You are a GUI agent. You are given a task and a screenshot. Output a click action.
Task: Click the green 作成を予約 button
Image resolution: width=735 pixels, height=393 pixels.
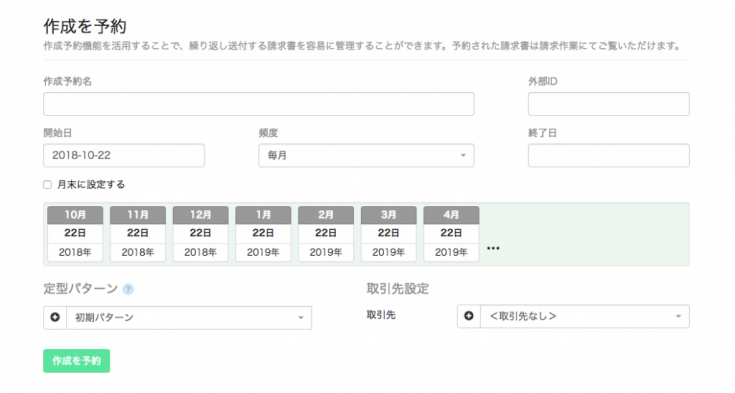(76, 361)
